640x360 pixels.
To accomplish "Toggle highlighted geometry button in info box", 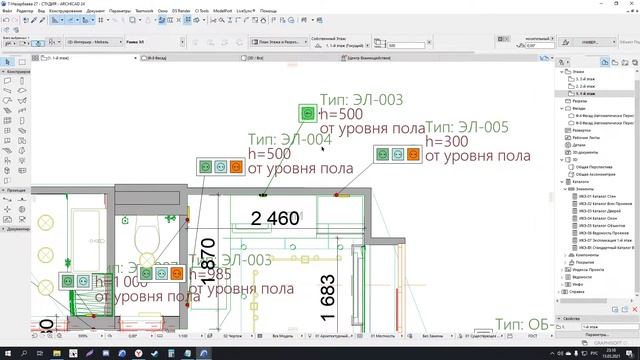I will [x=38, y=43].
